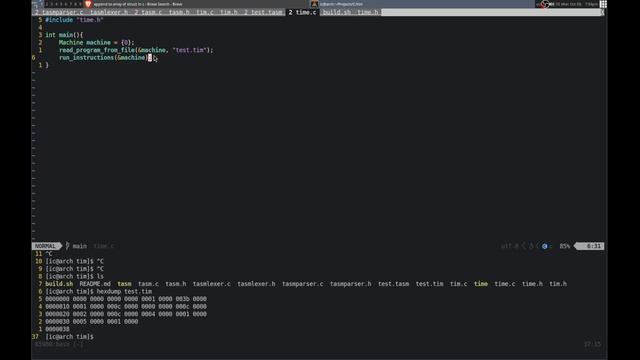Click 'Machine machine = {0};' line
Screen dimensions: 640x360
pyautogui.click(x=96, y=42)
